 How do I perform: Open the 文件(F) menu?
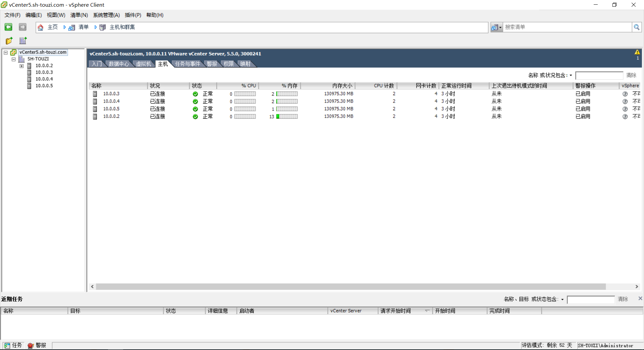[12, 15]
